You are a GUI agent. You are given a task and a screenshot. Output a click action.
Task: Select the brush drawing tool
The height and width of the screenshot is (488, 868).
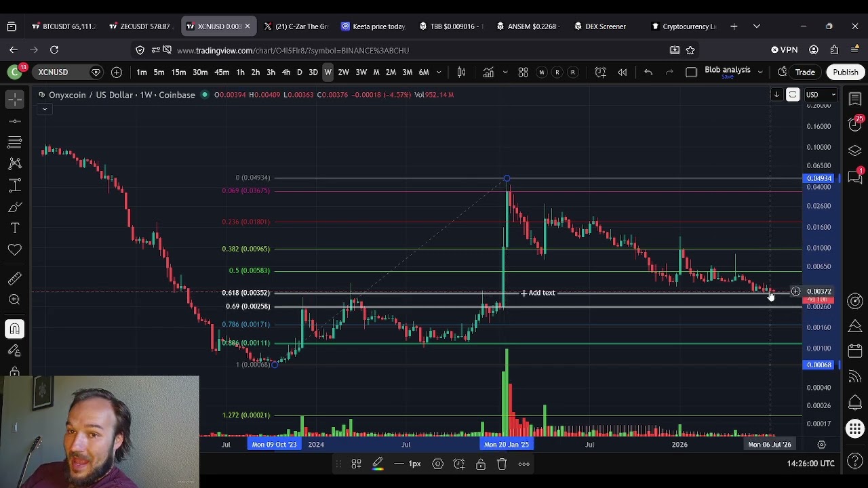click(x=14, y=207)
